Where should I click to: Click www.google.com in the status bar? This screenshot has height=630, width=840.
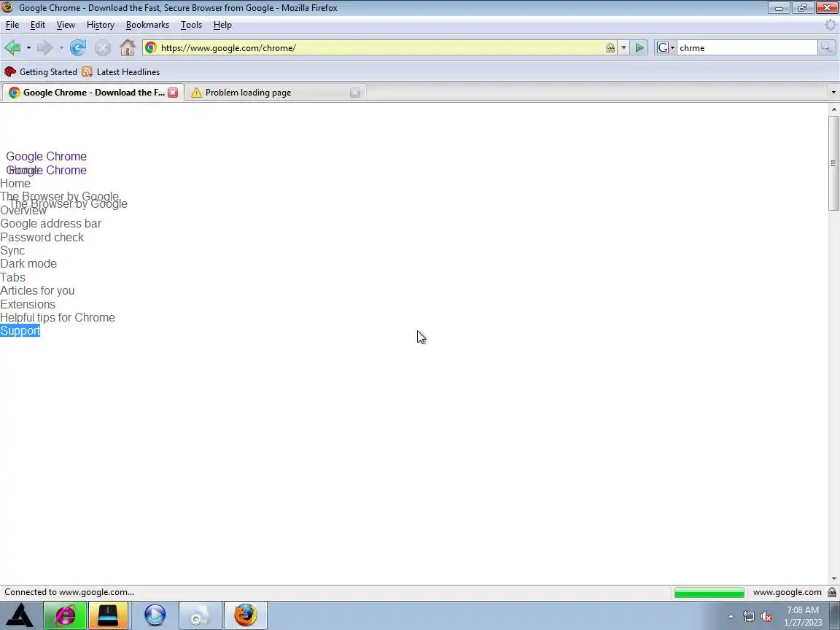[787, 592]
